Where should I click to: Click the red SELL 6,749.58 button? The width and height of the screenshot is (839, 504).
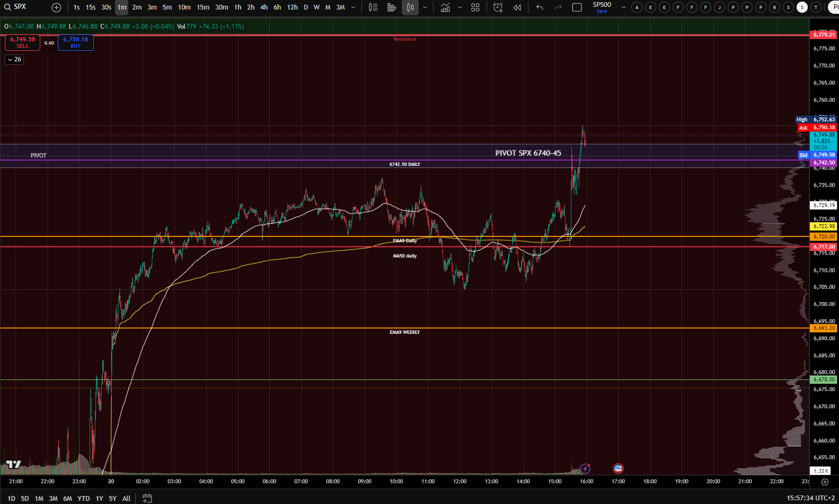click(22, 42)
